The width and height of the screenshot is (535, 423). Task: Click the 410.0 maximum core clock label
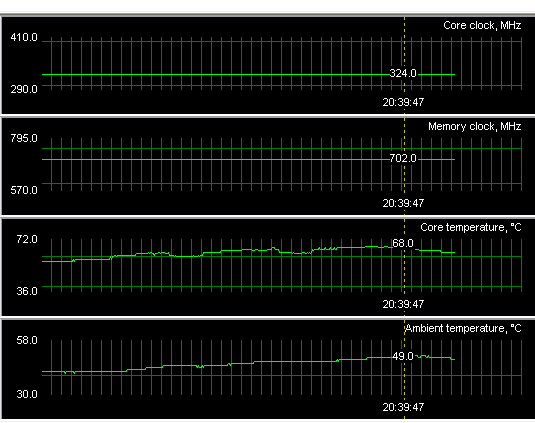pos(24,37)
